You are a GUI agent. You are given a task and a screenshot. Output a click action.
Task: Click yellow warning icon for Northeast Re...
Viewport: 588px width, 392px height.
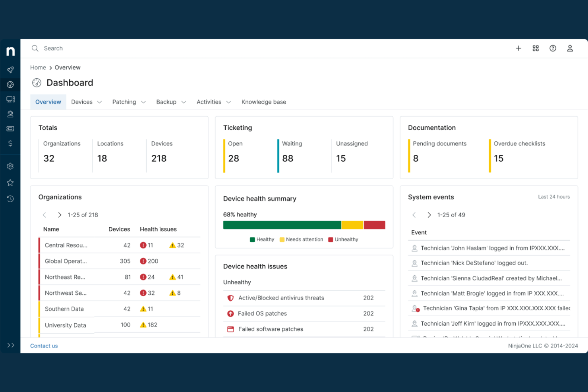172,277
